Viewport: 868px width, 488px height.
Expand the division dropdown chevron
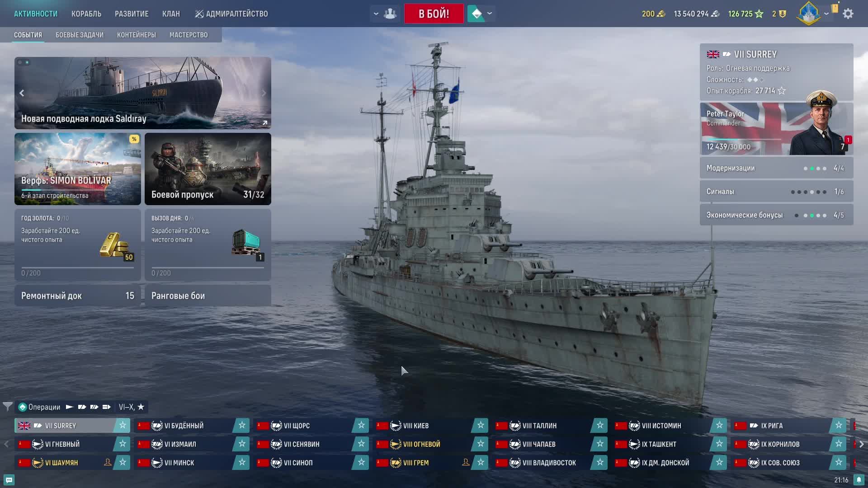(376, 14)
